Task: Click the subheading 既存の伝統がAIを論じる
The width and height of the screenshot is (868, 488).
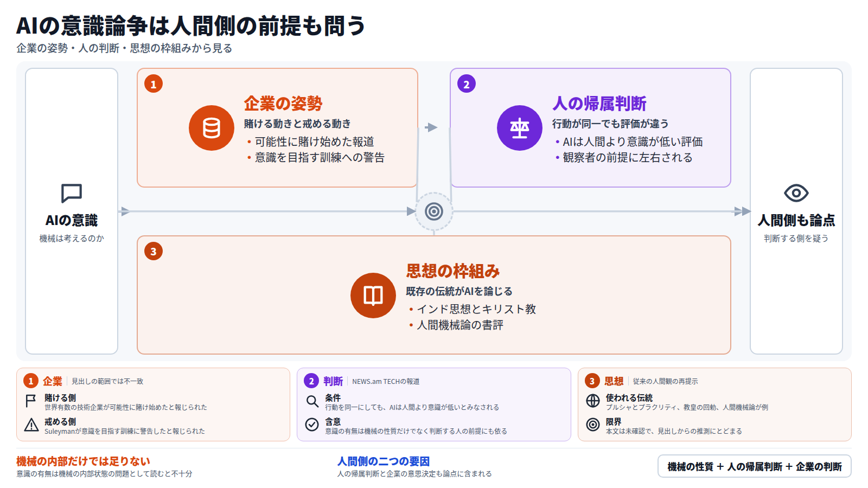Action: tap(459, 291)
